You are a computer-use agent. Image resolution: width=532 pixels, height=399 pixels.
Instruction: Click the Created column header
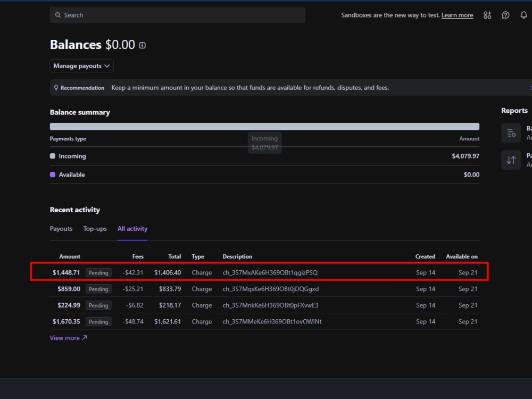425,256
